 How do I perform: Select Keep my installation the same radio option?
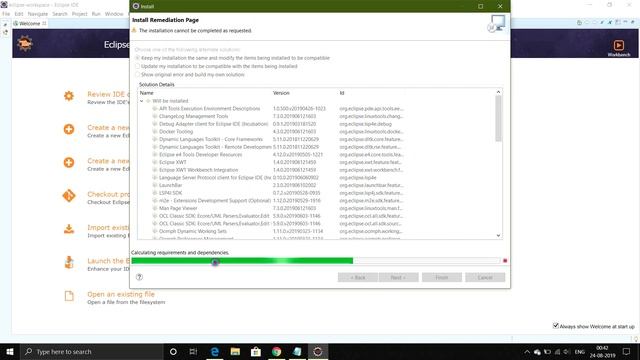(138, 58)
